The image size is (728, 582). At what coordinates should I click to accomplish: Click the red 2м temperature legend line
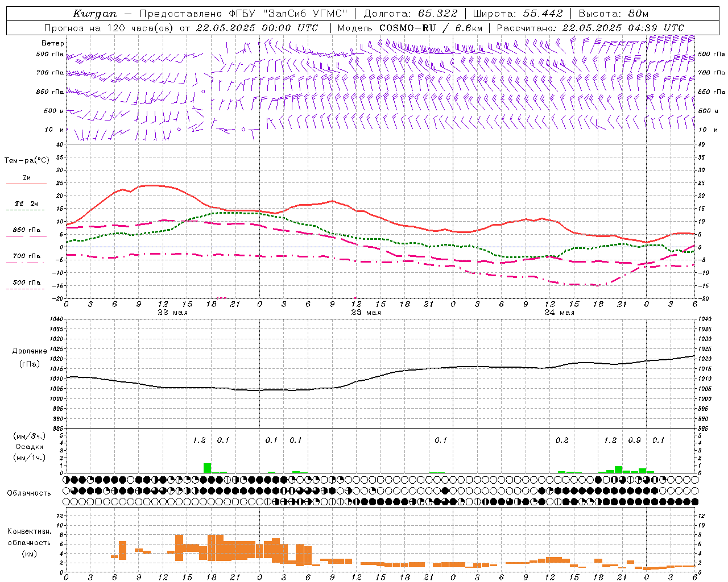click(x=26, y=184)
